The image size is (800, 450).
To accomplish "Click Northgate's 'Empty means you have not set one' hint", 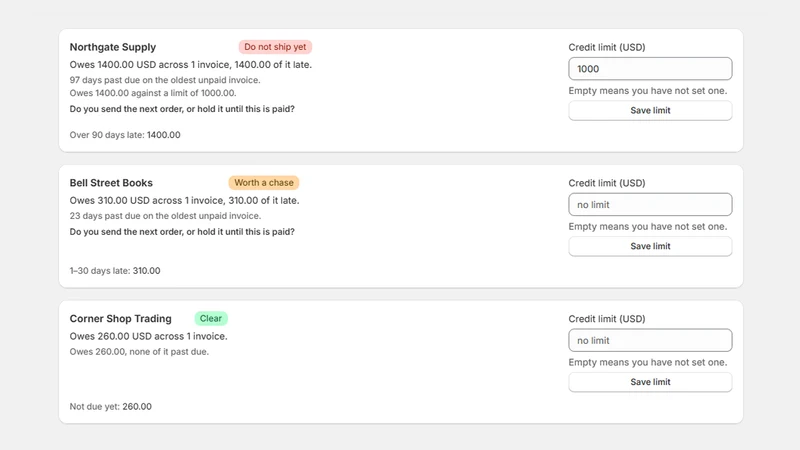I will pos(648,91).
